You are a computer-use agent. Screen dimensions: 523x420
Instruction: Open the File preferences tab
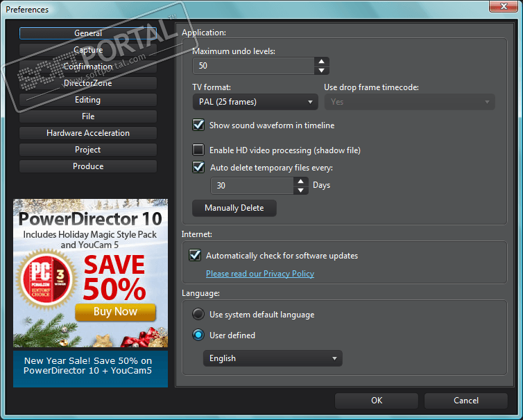(x=88, y=116)
